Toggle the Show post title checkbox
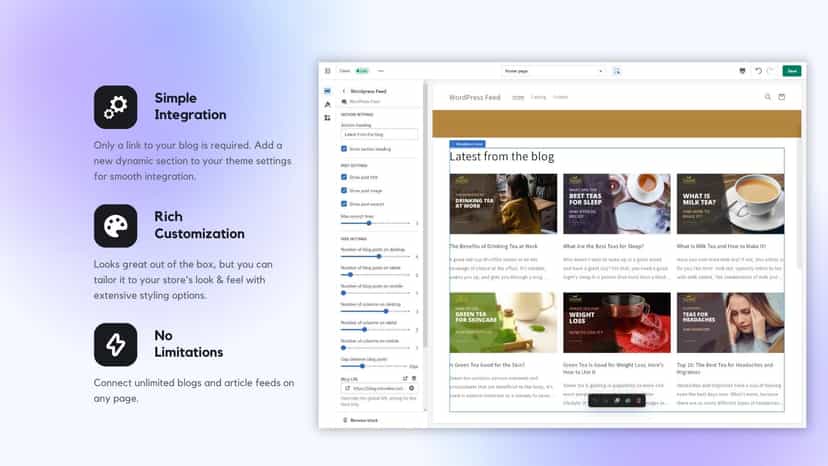 (x=344, y=177)
